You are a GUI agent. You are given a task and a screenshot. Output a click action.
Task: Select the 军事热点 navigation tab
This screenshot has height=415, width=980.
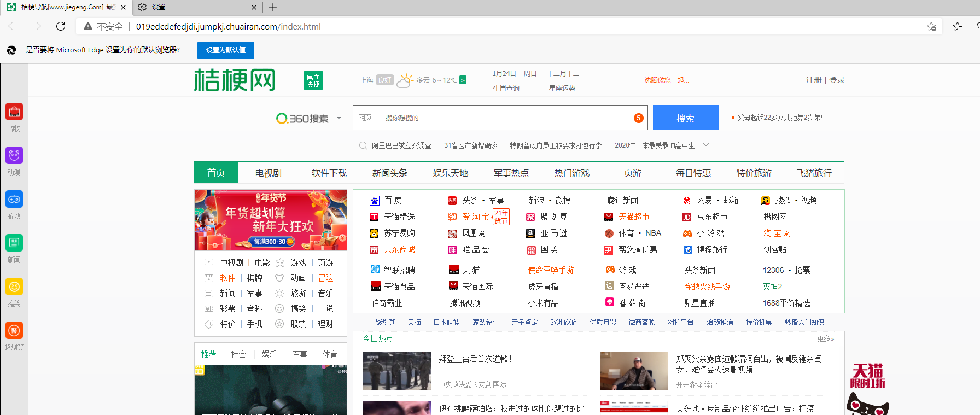coord(511,173)
